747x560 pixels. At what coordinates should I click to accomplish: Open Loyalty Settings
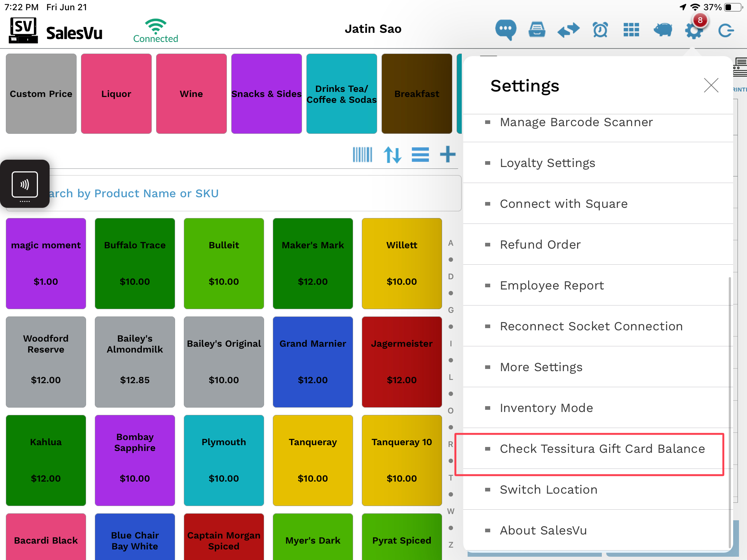pyautogui.click(x=547, y=163)
